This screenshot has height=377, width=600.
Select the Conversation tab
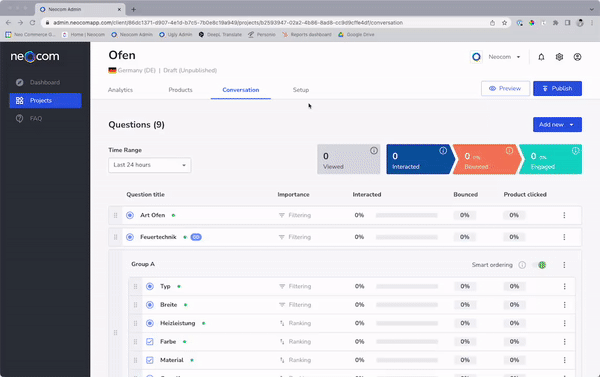tap(241, 90)
